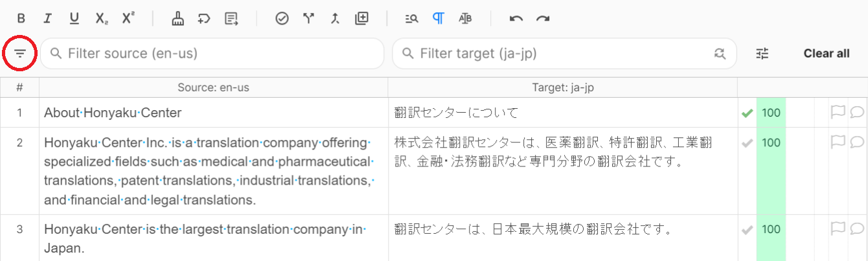Toggle confirmation checkmark for segment 3
Viewport: 868px width, 261px height.
point(747,230)
